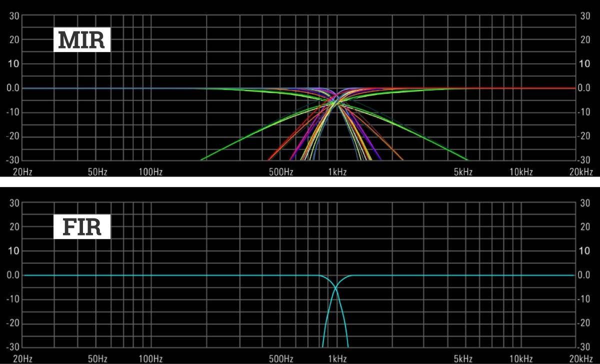Select the 20kHz label below the FIR graph
This screenshot has height=364, width=600.
[580, 359]
